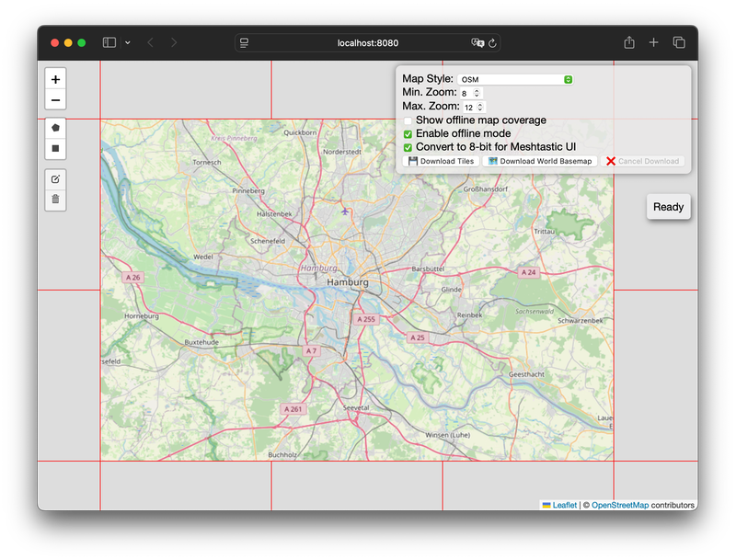Zoom in with the map plus button
The image size is (736, 560).
tap(55, 80)
